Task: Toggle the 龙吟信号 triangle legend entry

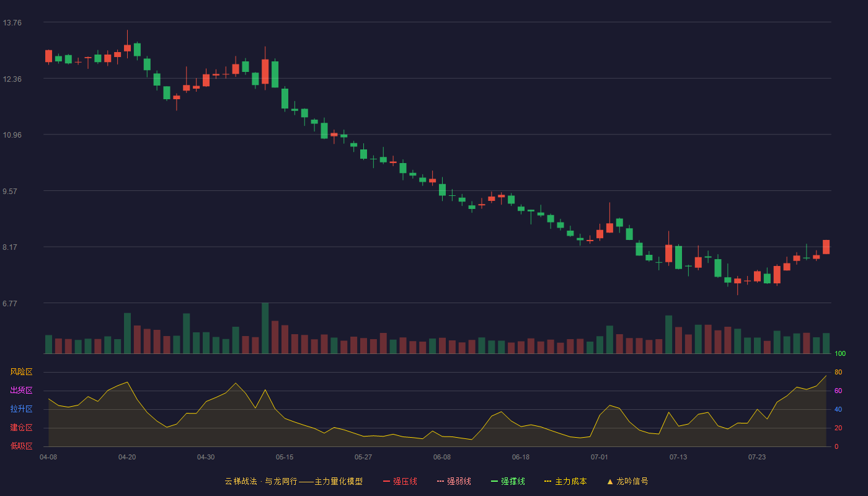Action: 627,481
